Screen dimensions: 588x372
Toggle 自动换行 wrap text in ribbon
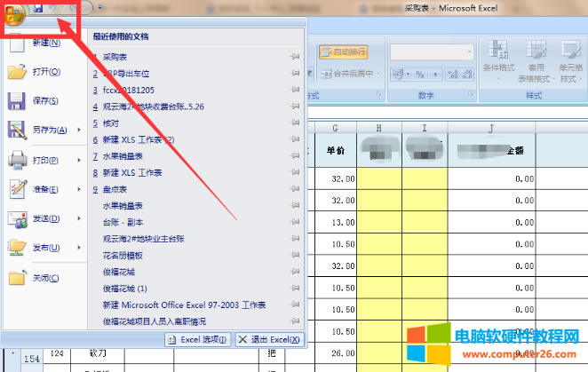(342, 52)
